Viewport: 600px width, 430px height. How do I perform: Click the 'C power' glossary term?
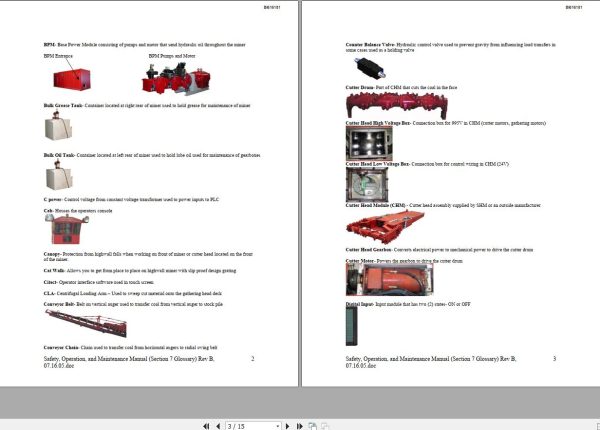pos(52,199)
